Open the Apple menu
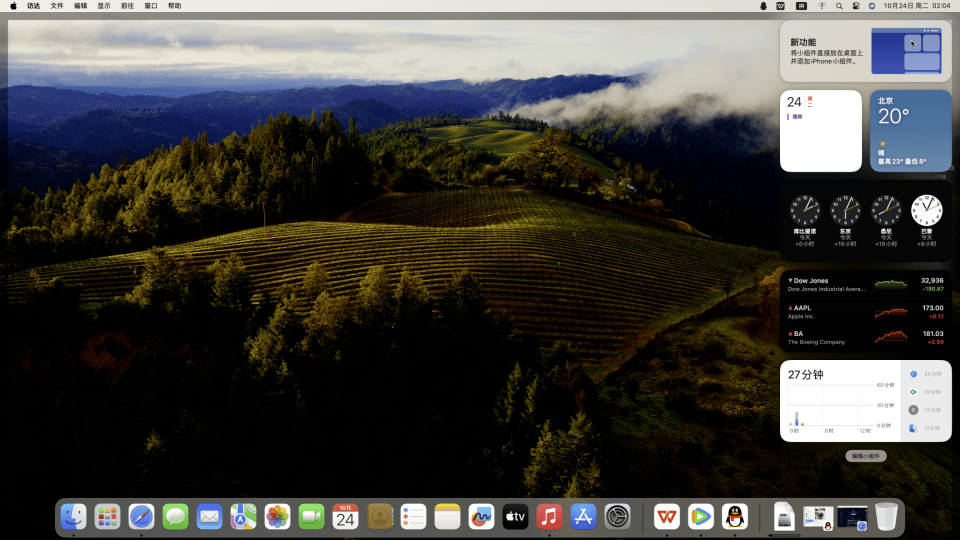The height and width of the screenshot is (540, 960). [13, 6]
